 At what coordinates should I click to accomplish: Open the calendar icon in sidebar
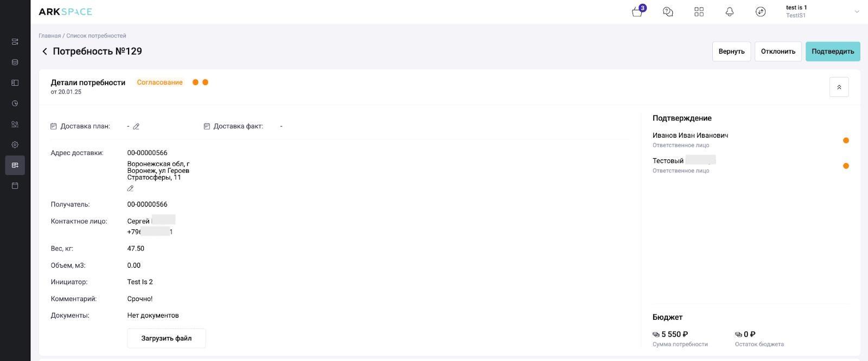(x=15, y=186)
